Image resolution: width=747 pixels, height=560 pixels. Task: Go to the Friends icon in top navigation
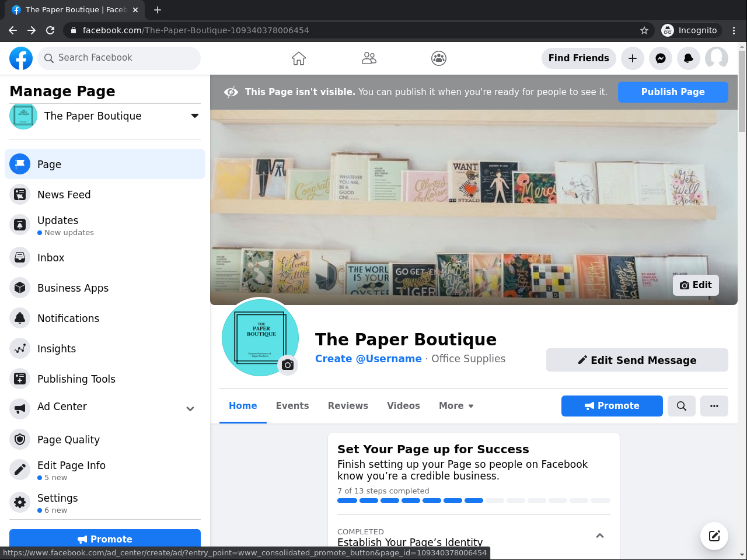click(x=369, y=58)
